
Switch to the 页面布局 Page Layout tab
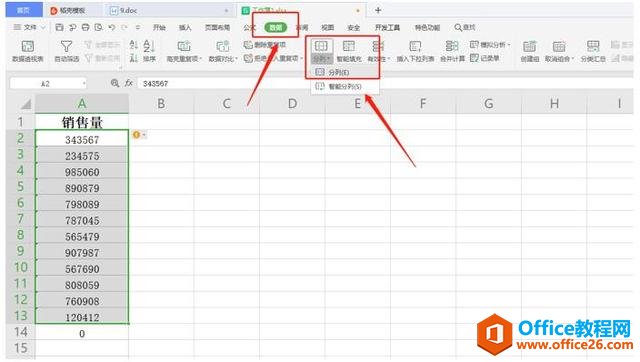217,27
